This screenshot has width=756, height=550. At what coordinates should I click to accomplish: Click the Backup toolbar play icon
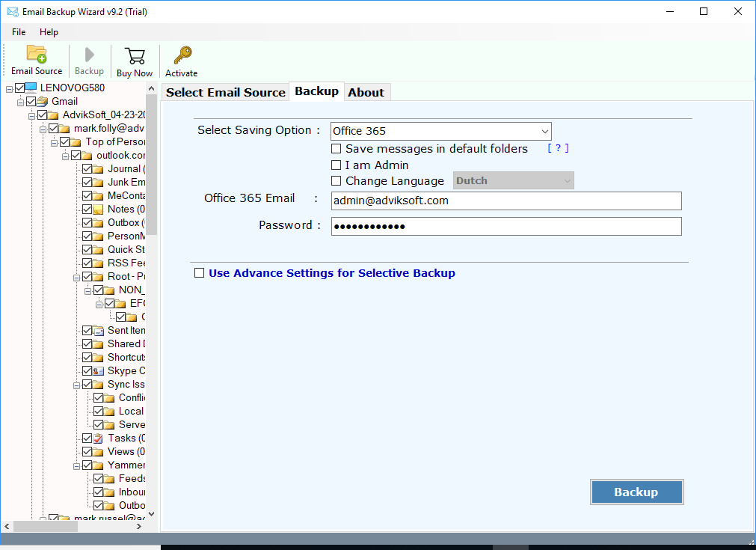pyautogui.click(x=89, y=55)
